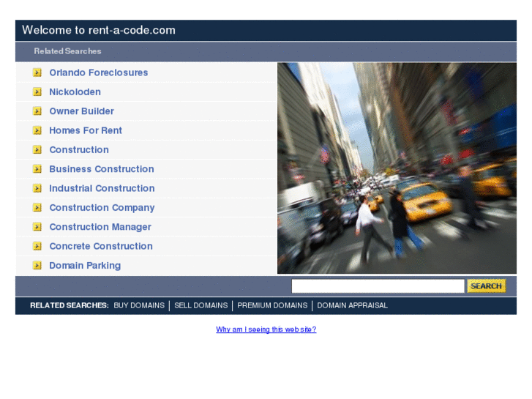The height and width of the screenshot is (399, 532).
Task: Click arrow icon beside Construction Company
Action: click(37, 207)
